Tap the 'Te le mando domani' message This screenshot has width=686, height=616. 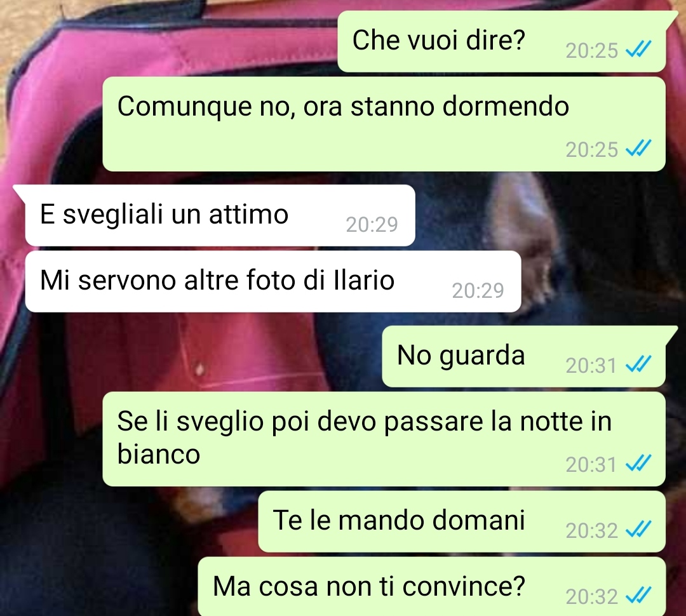coord(462,521)
